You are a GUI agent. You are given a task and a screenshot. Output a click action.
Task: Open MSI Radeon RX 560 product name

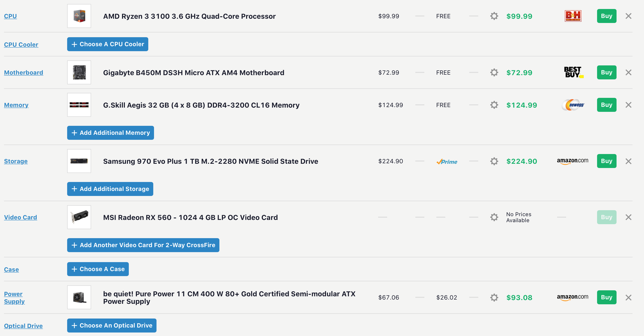pyautogui.click(x=190, y=217)
